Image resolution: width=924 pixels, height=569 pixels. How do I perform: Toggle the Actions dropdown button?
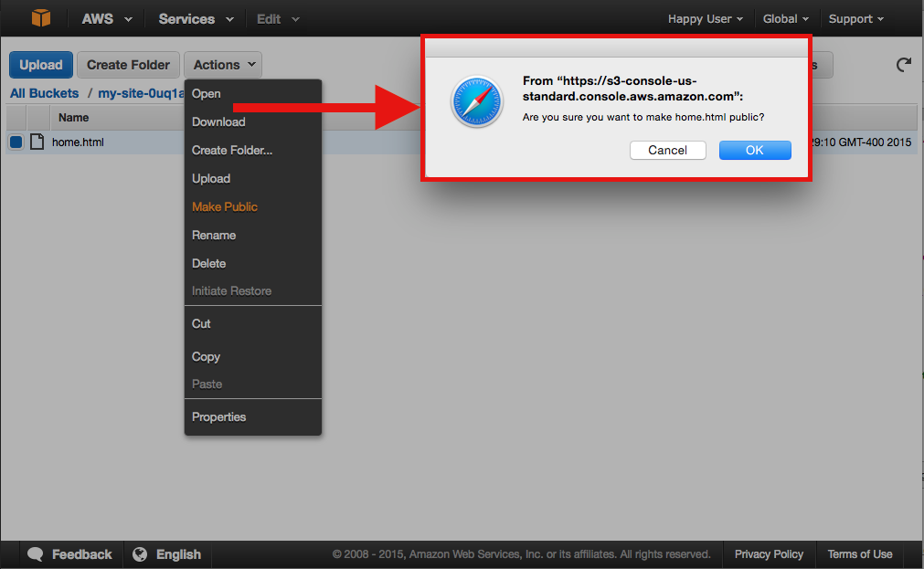click(223, 65)
